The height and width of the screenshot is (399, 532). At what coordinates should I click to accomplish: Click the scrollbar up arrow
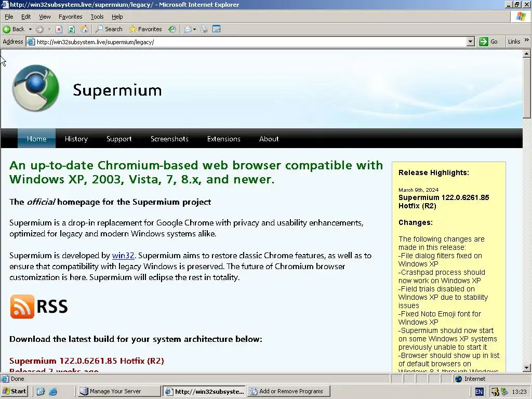[x=527, y=54]
